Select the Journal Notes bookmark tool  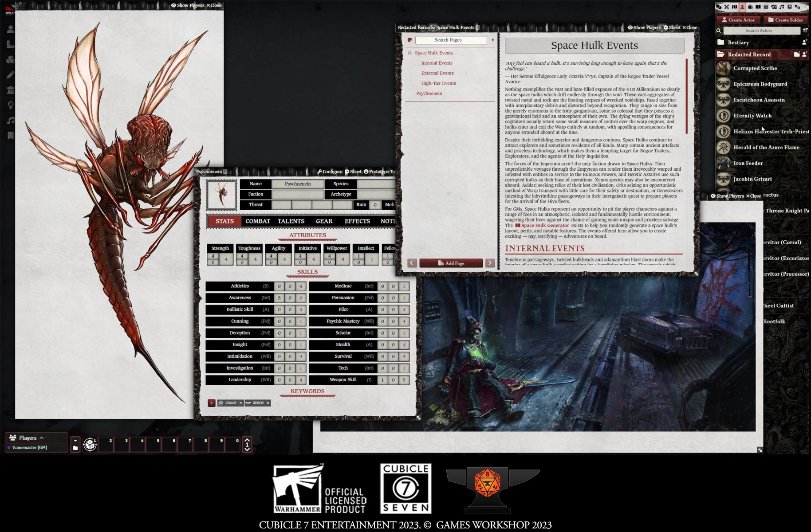[11, 136]
